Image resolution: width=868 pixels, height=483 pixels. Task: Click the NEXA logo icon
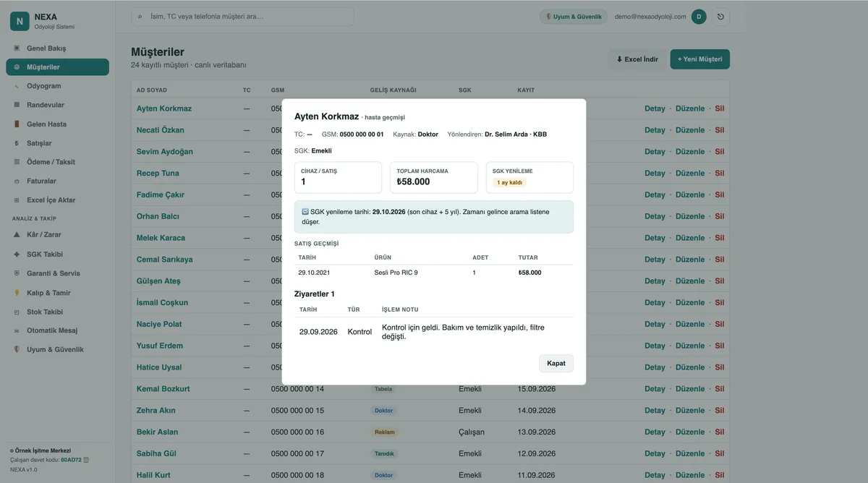20,22
